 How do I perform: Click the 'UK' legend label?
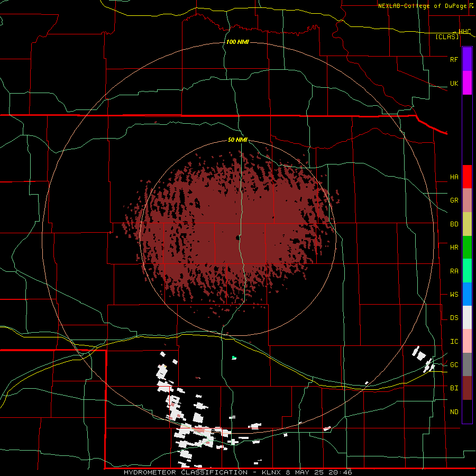pos(454,84)
